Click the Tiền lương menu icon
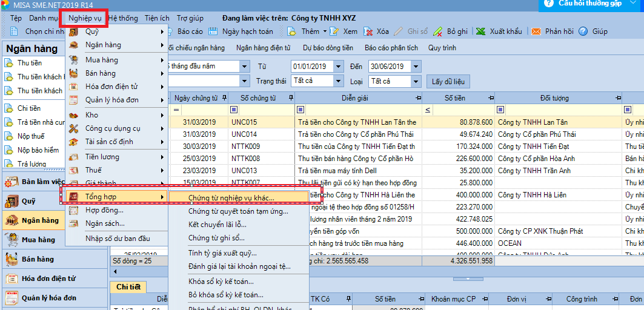The width and height of the screenshot is (644, 310). [x=73, y=157]
